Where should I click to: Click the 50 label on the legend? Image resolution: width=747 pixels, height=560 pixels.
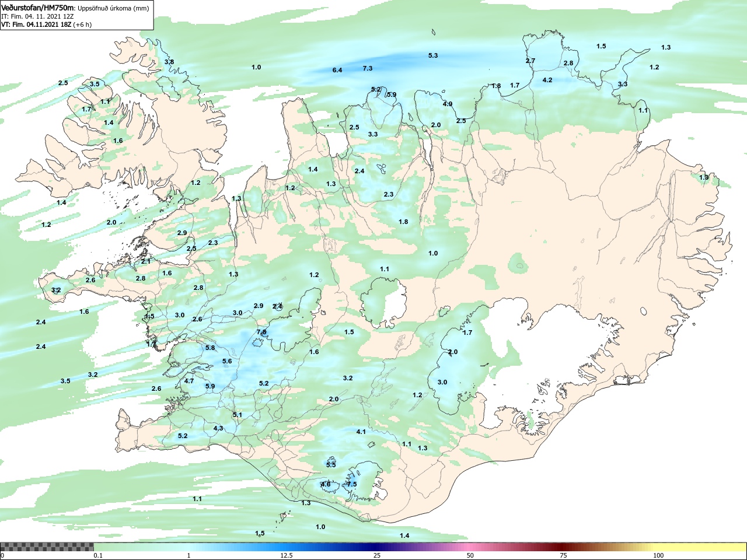point(470,555)
